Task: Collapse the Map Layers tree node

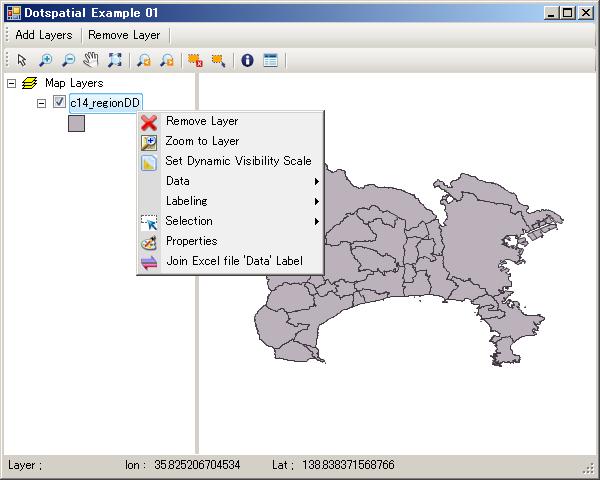Action: [x=12, y=83]
